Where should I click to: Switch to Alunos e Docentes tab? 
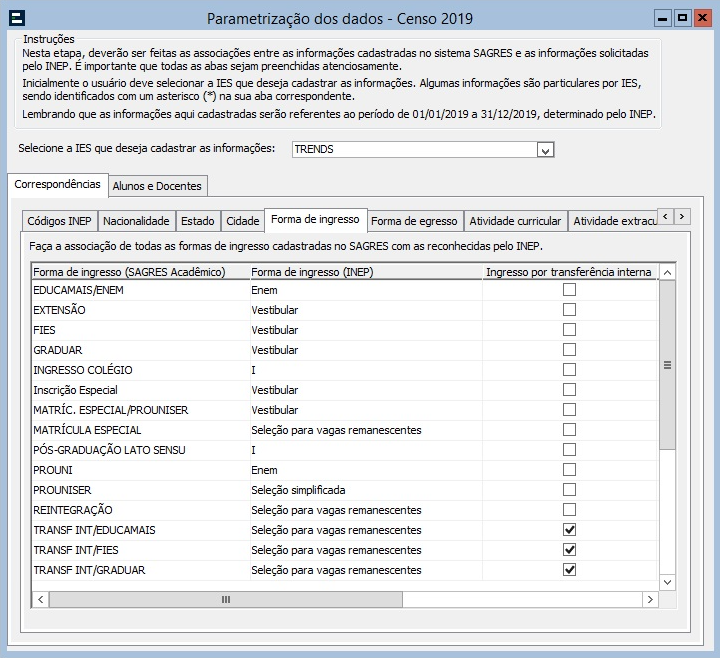[157, 185]
